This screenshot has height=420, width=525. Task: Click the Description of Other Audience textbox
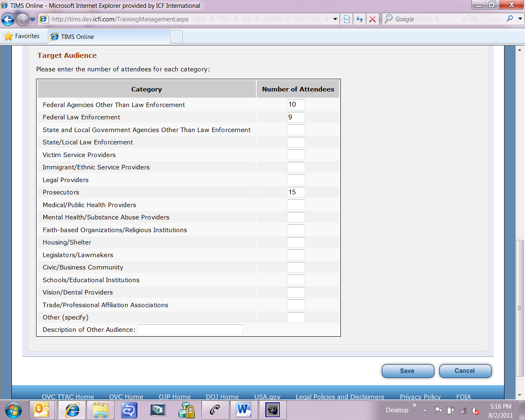tap(191, 330)
